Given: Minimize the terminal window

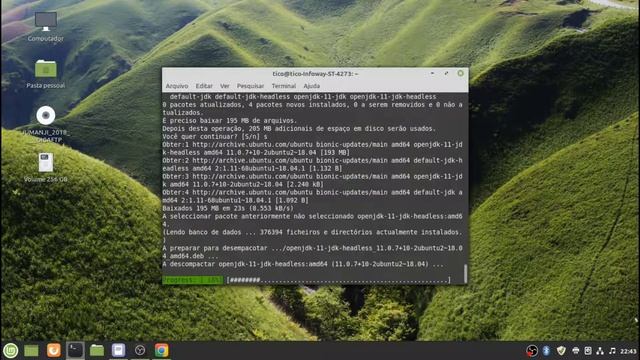Looking at the screenshot, I should pos(432,73).
